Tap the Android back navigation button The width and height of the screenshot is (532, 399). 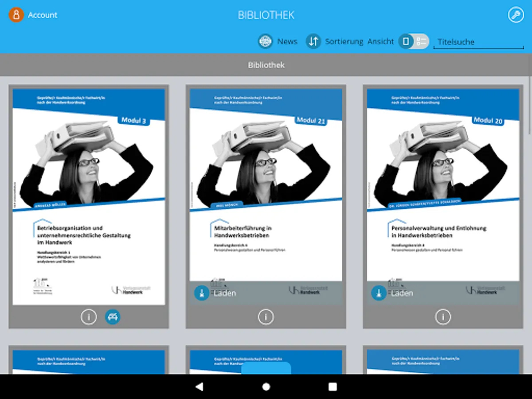tap(199, 387)
